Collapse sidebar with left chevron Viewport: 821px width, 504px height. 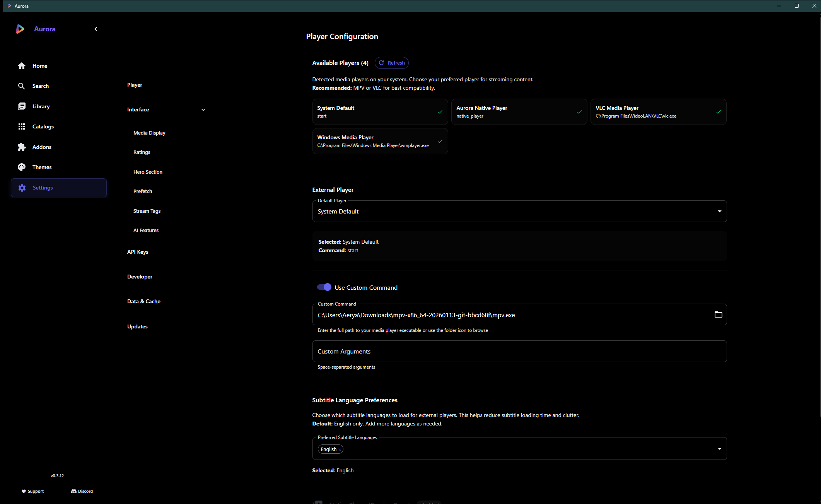click(96, 29)
